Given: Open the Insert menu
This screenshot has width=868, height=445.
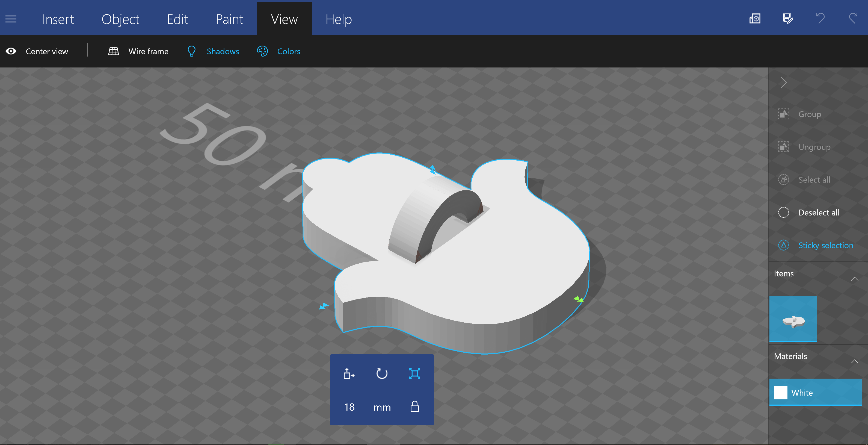Looking at the screenshot, I should [58, 19].
